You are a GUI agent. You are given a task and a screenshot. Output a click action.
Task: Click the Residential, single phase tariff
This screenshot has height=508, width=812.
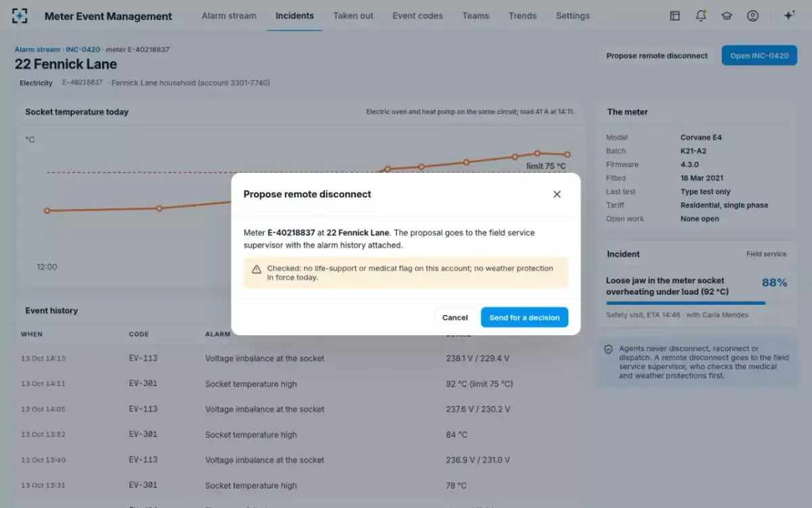[x=725, y=205]
